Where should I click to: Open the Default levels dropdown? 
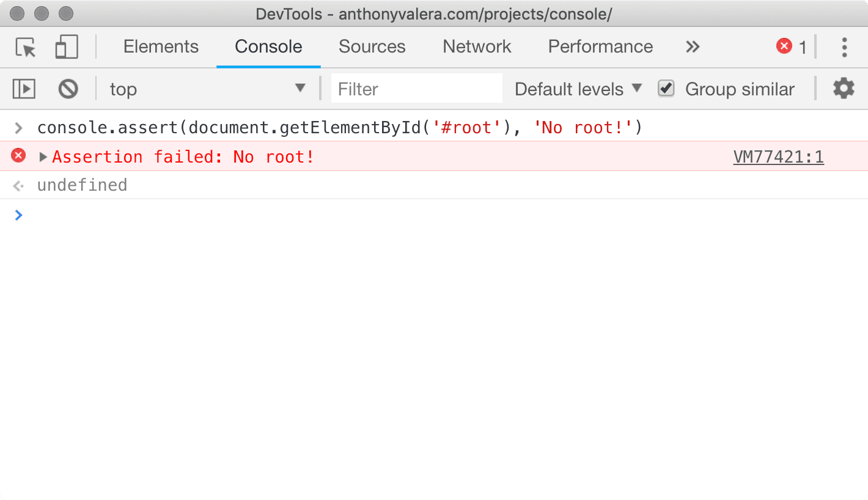click(x=576, y=88)
